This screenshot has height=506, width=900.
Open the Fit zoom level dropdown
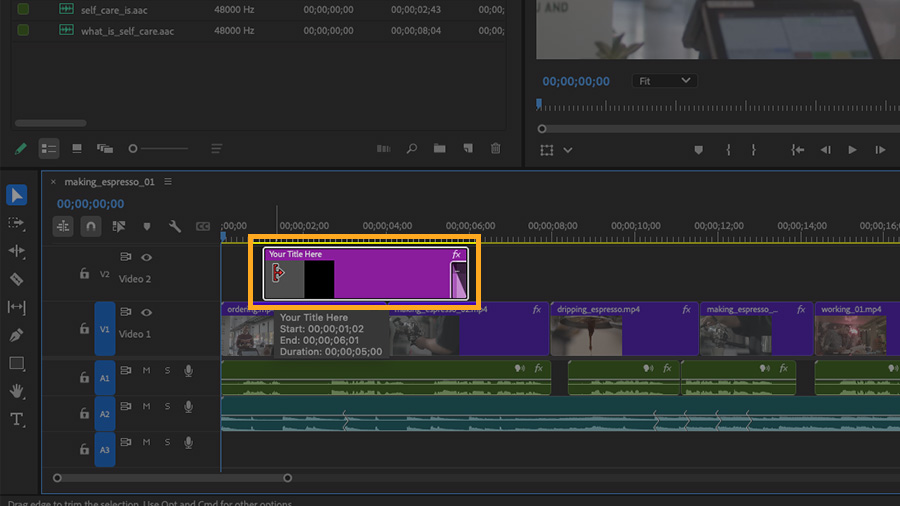[664, 81]
